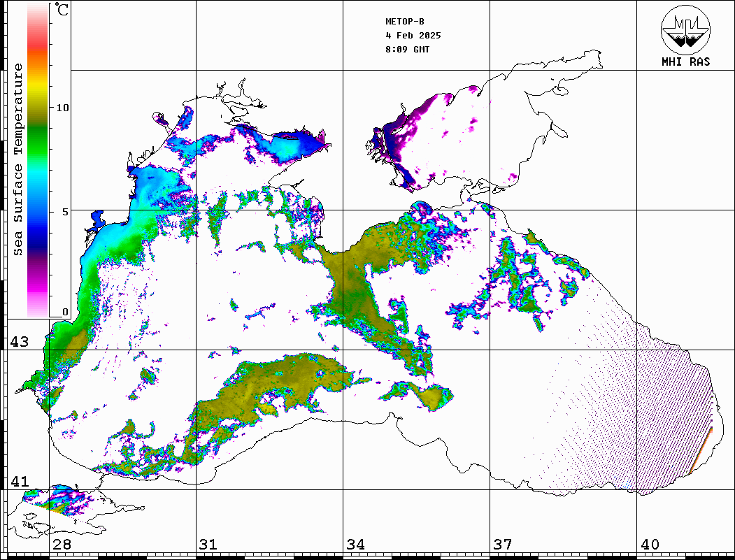735x560 pixels.
Task: Click the date 4 Feb 2025
Action: pos(413,36)
